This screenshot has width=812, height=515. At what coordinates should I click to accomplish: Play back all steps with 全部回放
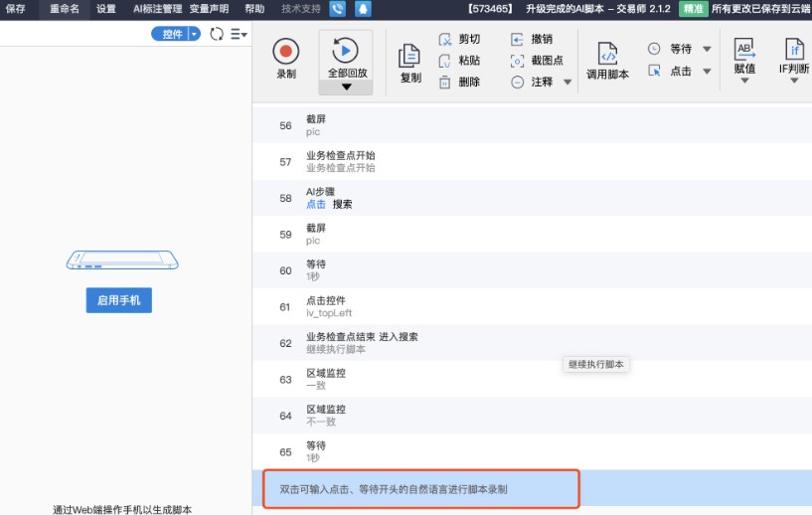(x=346, y=56)
